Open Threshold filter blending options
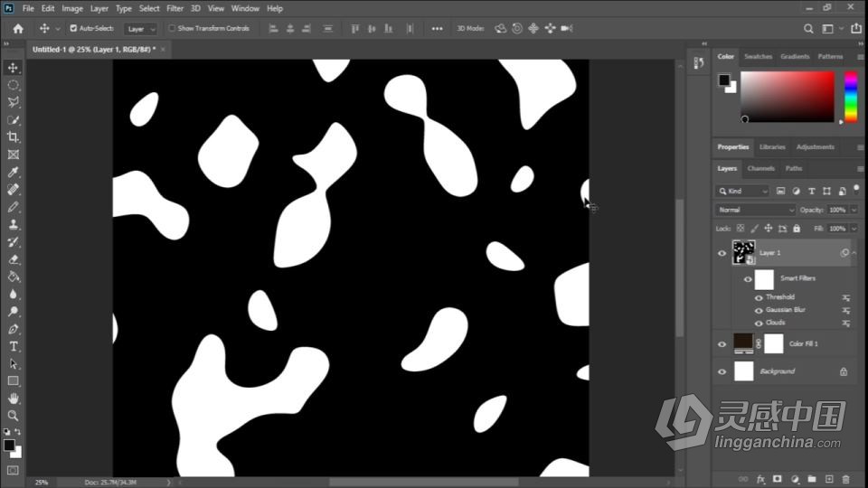The image size is (868, 488). 846,297
